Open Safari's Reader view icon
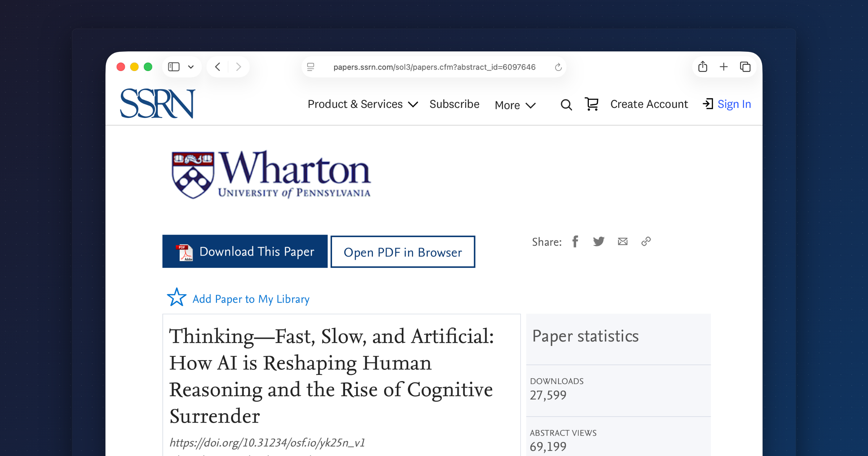 point(310,67)
